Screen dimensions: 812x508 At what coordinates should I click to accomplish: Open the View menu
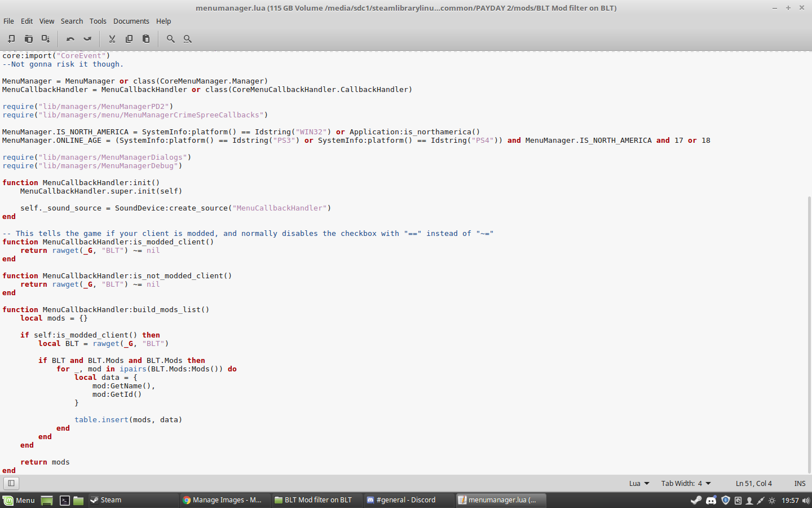47,21
